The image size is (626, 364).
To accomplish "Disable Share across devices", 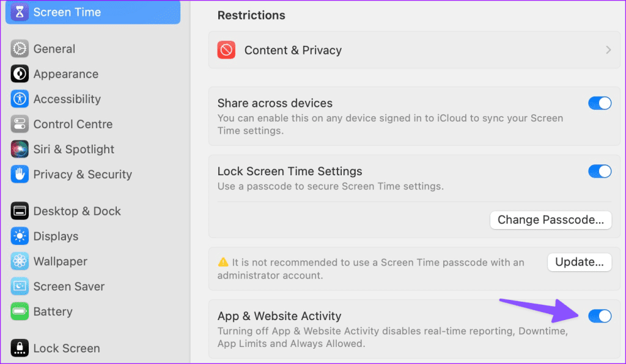I will tap(600, 103).
